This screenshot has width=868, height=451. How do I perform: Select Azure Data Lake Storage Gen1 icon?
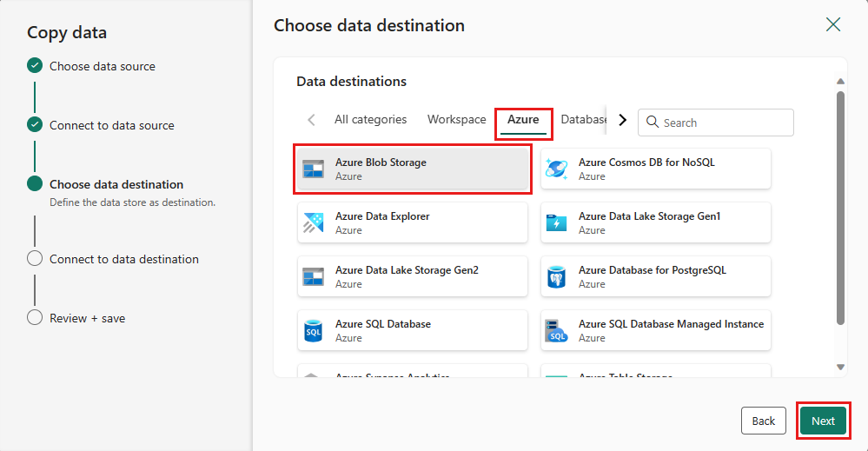(556, 222)
